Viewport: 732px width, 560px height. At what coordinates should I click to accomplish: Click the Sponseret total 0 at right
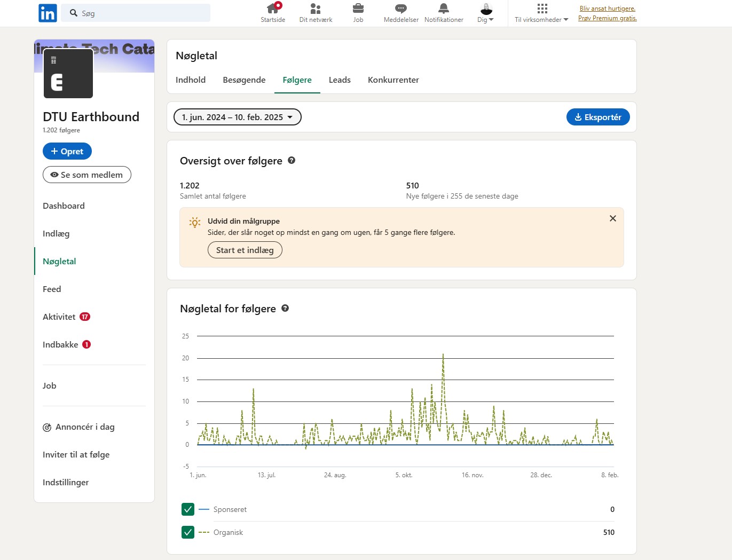coord(612,509)
